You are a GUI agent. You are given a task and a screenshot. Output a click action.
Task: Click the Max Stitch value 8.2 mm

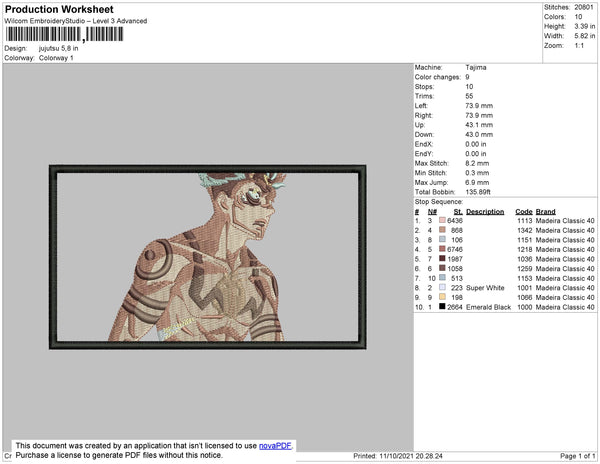pos(477,163)
